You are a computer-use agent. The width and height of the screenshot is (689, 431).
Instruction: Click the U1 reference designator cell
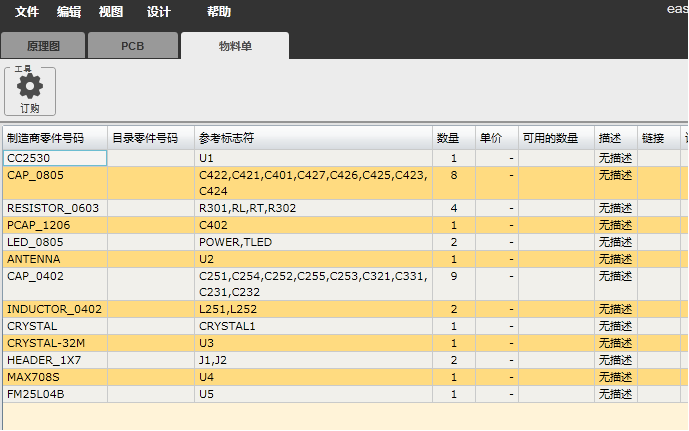[313, 158]
